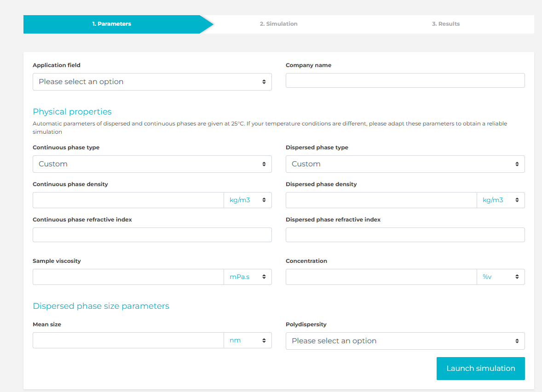The height and width of the screenshot is (392, 542).
Task: Open the nm mean size unit dropdown
Action: coord(248,341)
